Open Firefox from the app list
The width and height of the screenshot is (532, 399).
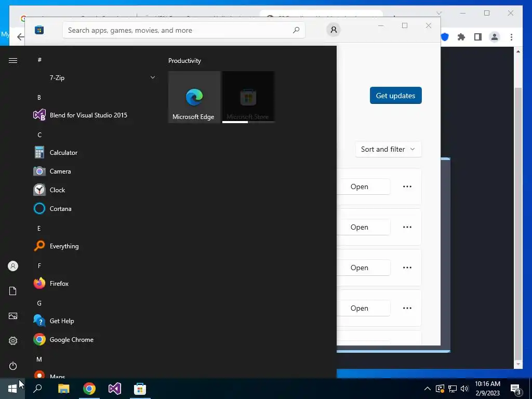(x=51, y=283)
